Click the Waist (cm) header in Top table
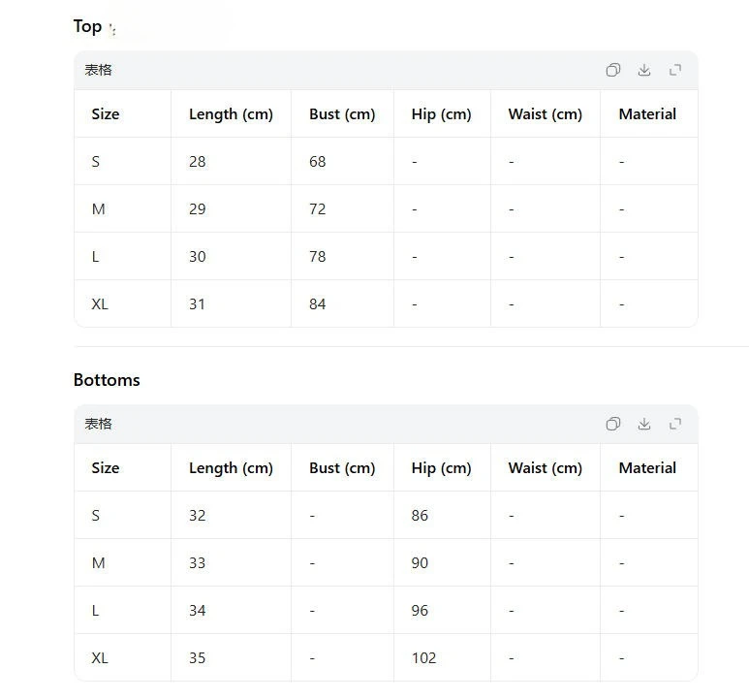Image resolution: width=749 pixels, height=700 pixels. (x=545, y=114)
